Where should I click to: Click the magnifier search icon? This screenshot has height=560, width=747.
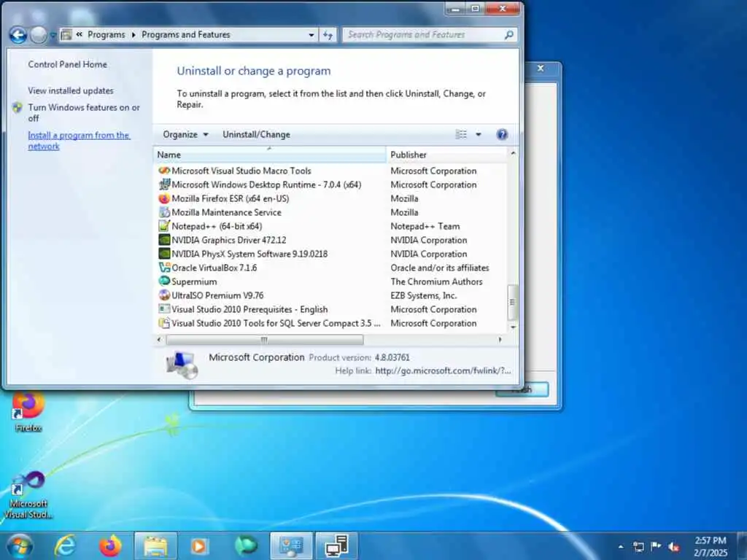(x=508, y=35)
